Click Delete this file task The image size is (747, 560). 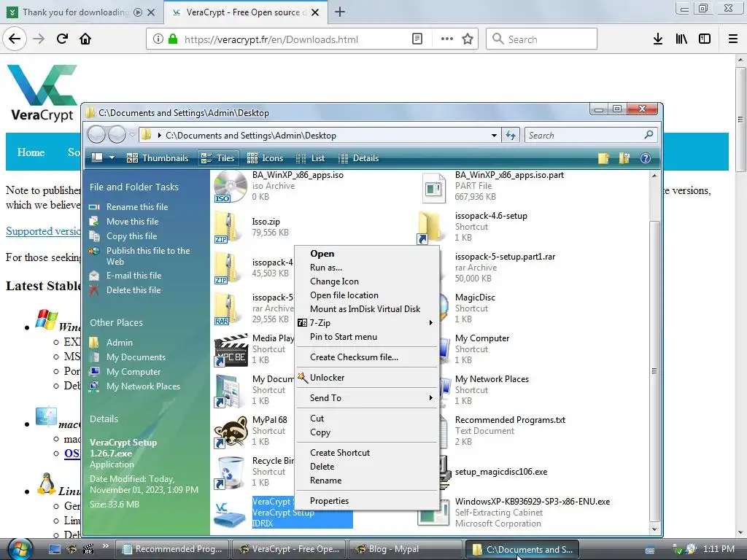(133, 290)
